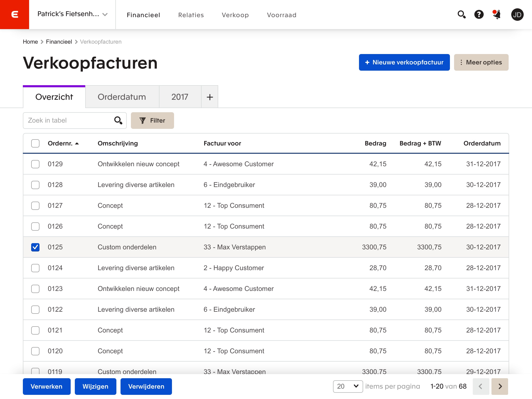Click the JD user avatar
Image resolution: width=532 pixels, height=399 pixels.
pyautogui.click(x=517, y=15)
